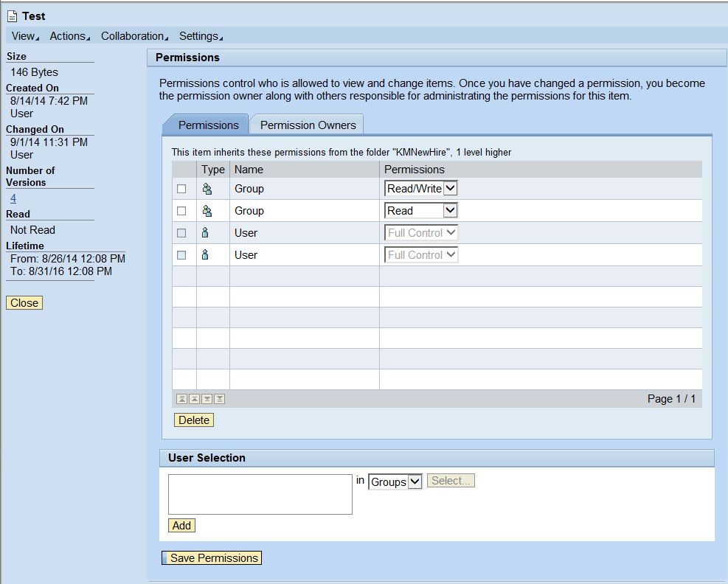Click the Read/Write row's group icon

(207, 189)
